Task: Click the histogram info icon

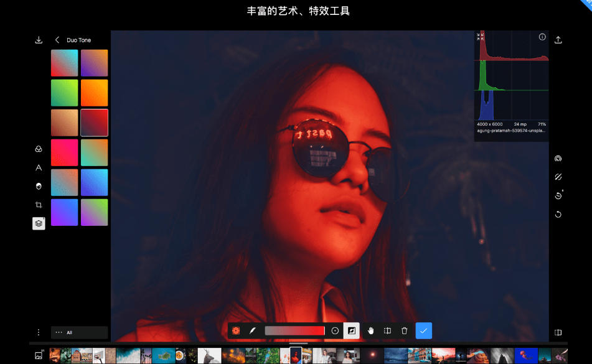Action: click(x=542, y=37)
